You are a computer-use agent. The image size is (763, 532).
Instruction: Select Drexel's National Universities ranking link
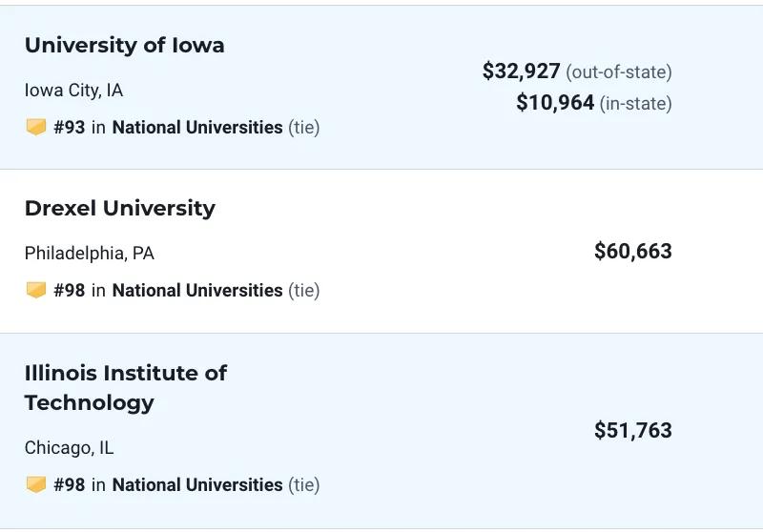coord(197,291)
